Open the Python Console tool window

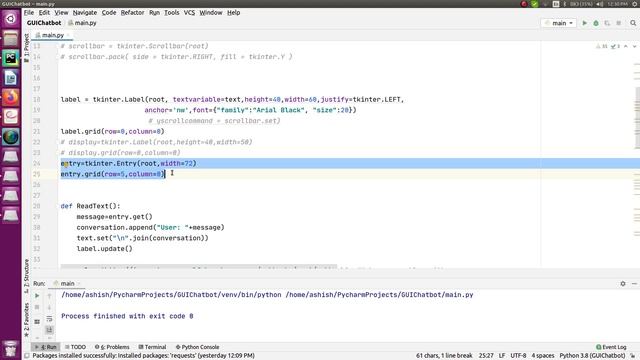198,347
